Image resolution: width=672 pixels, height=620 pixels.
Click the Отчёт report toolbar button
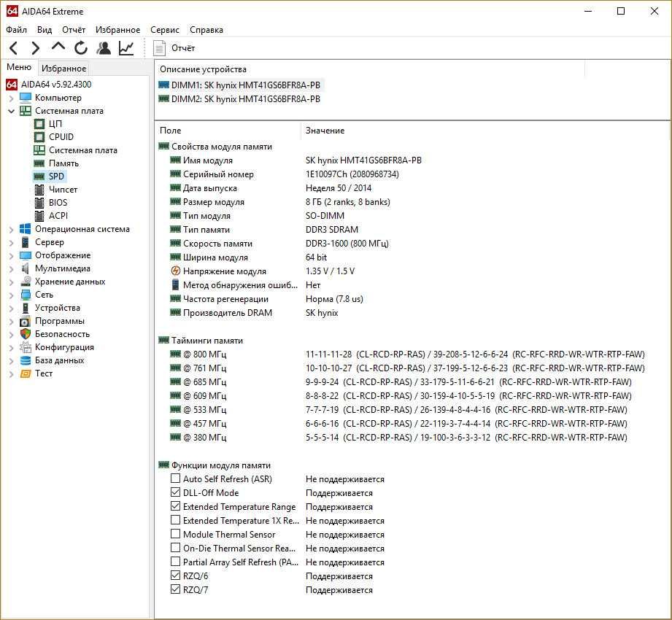pos(174,48)
